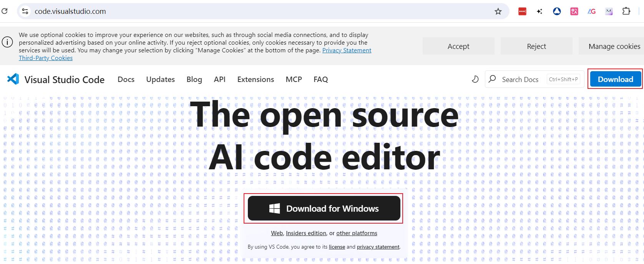Click the red password manager extension icon
The image size is (644, 264).
pos(522,12)
